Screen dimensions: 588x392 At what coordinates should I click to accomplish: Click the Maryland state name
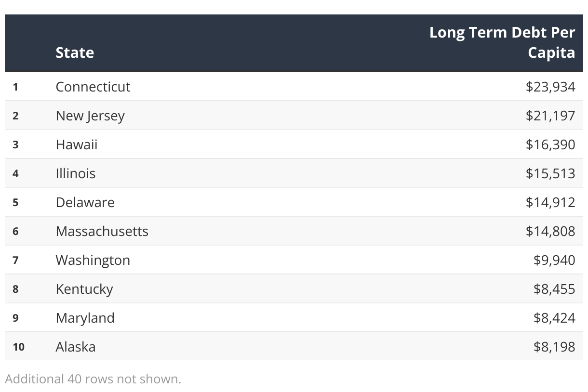(85, 318)
